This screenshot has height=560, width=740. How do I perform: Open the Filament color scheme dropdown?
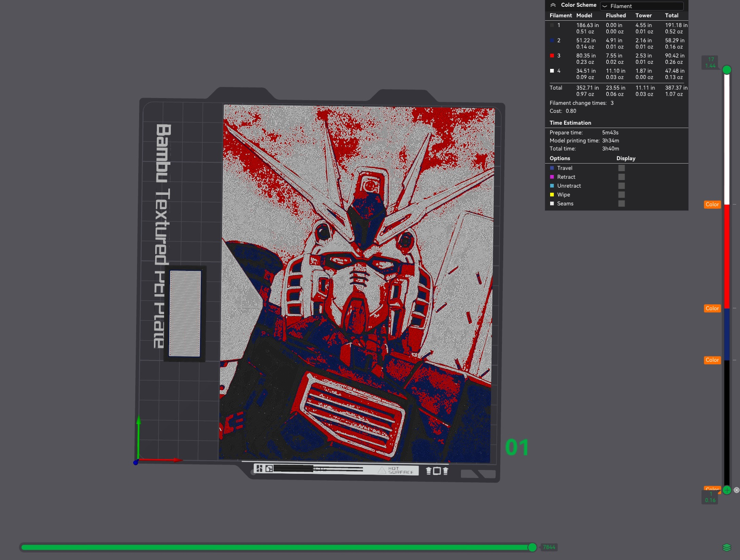pyautogui.click(x=641, y=6)
